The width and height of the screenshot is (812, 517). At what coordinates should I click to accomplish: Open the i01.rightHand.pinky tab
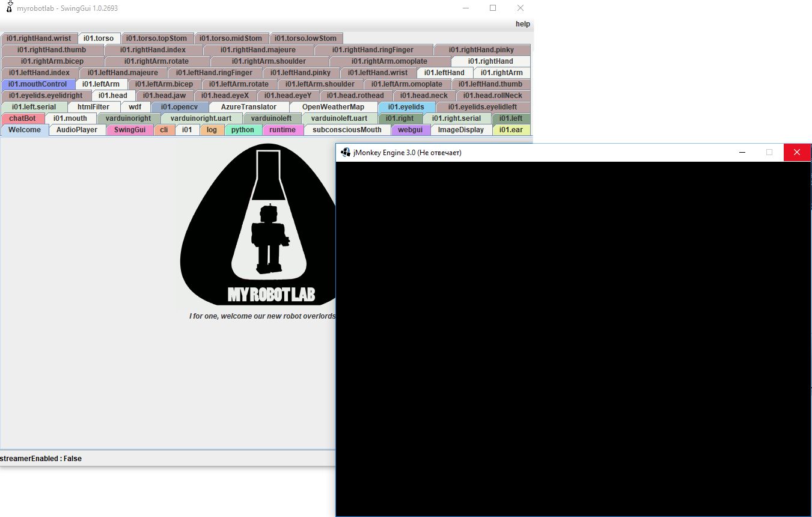481,50
